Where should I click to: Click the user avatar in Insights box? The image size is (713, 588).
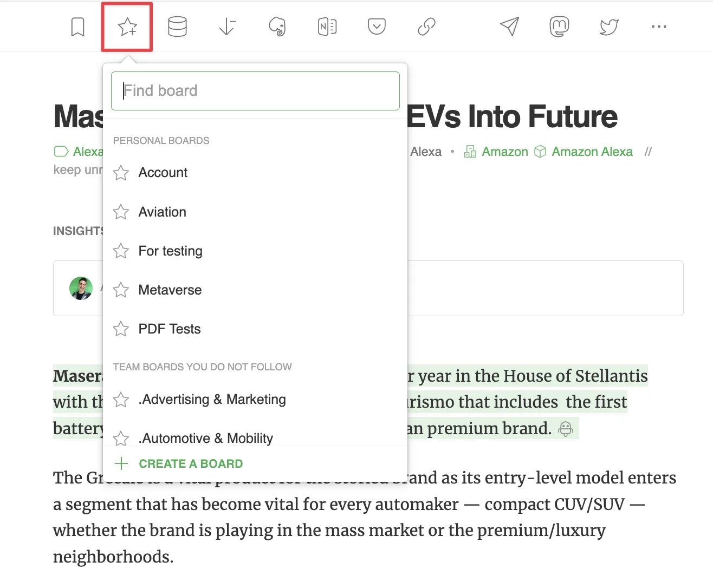81,288
